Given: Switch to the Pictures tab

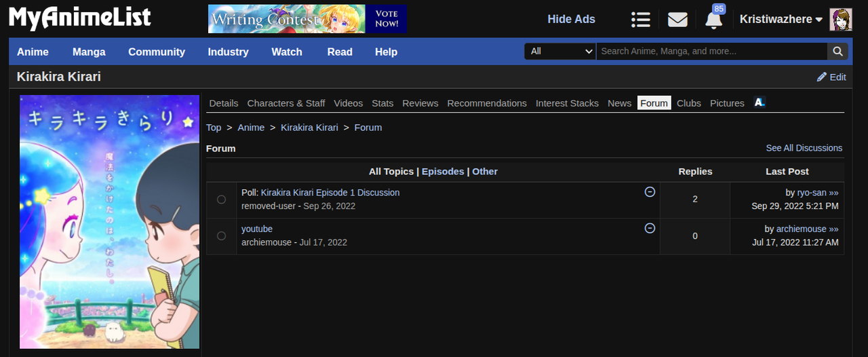Looking at the screenshot, I should tap(727, 103).
